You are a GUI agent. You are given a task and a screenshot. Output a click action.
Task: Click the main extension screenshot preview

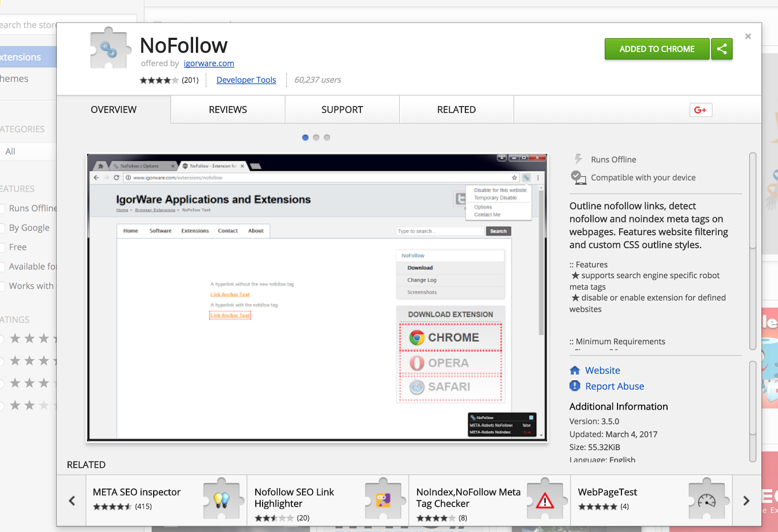(x=317, y=298)
